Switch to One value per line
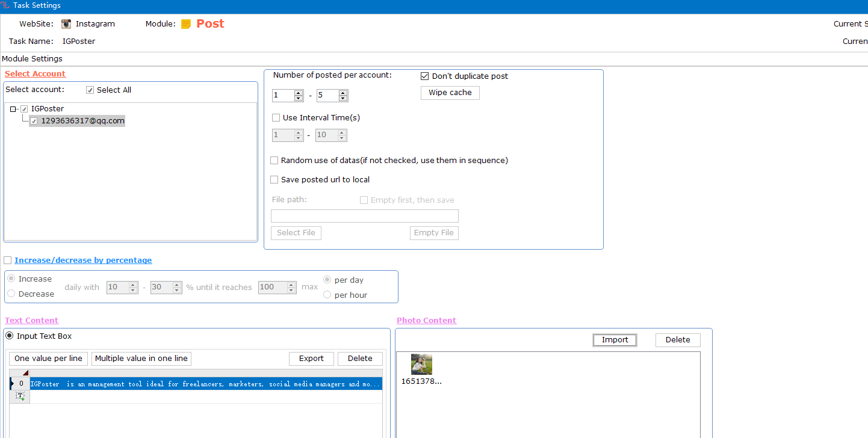Image resolution: width=868 pixels, height=438 pixels. coord(48,359)
